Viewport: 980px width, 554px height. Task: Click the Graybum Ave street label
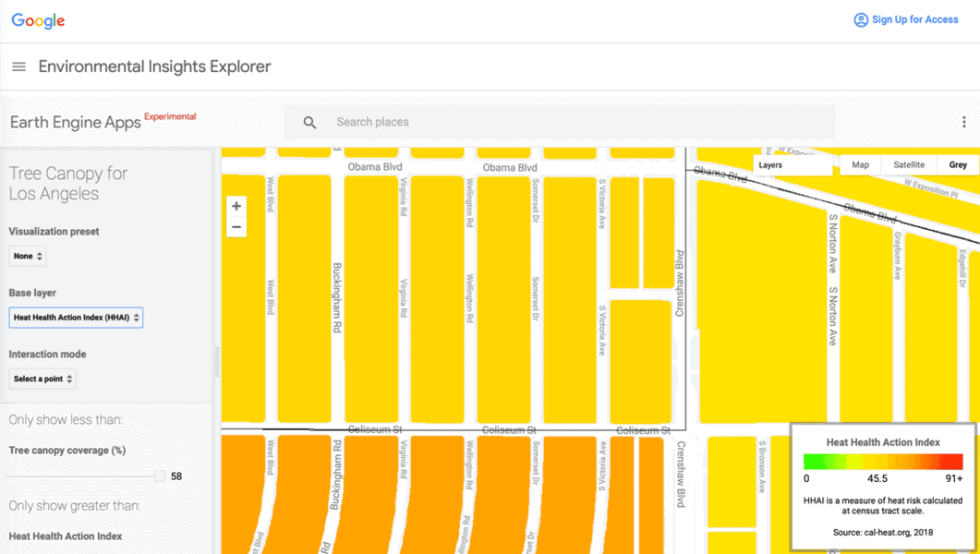[898, 256]
